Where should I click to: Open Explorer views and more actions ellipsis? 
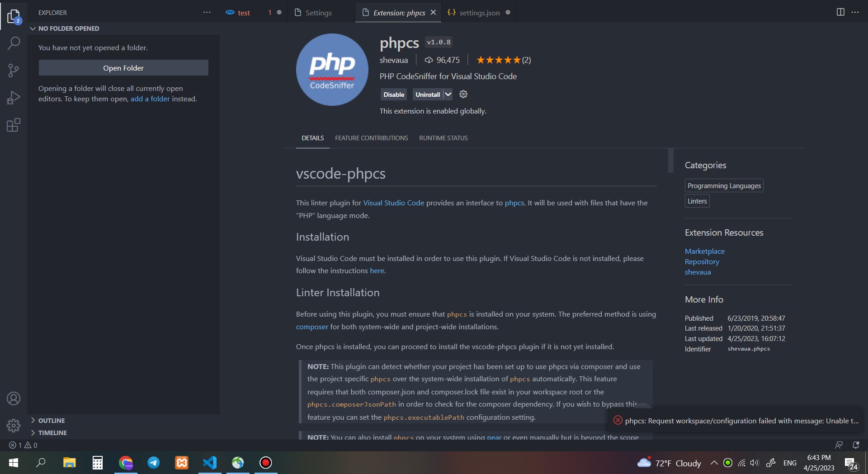tap(207, 13)
